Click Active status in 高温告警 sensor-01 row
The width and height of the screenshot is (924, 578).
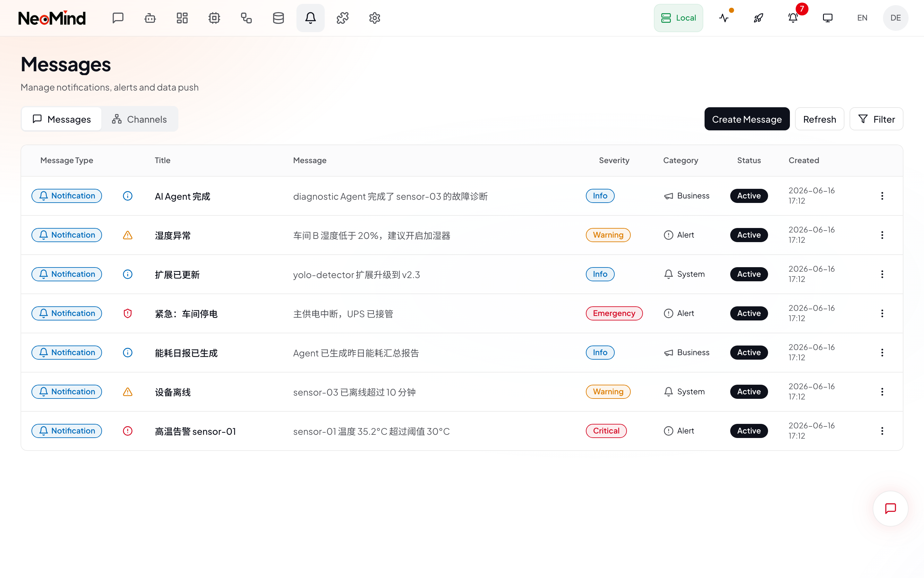[x=749, y=431]
